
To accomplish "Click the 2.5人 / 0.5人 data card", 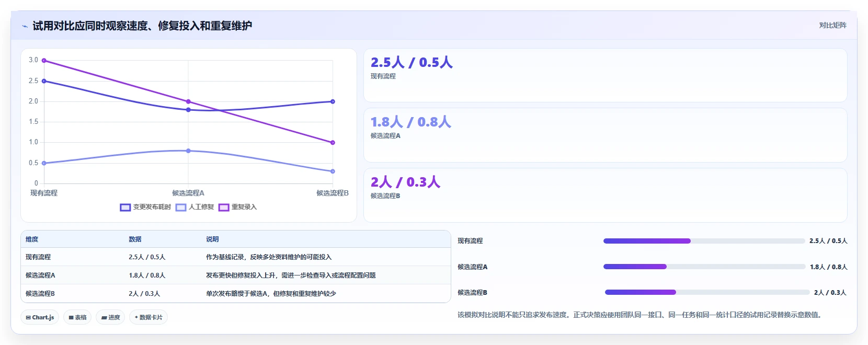I will (605, 75).
